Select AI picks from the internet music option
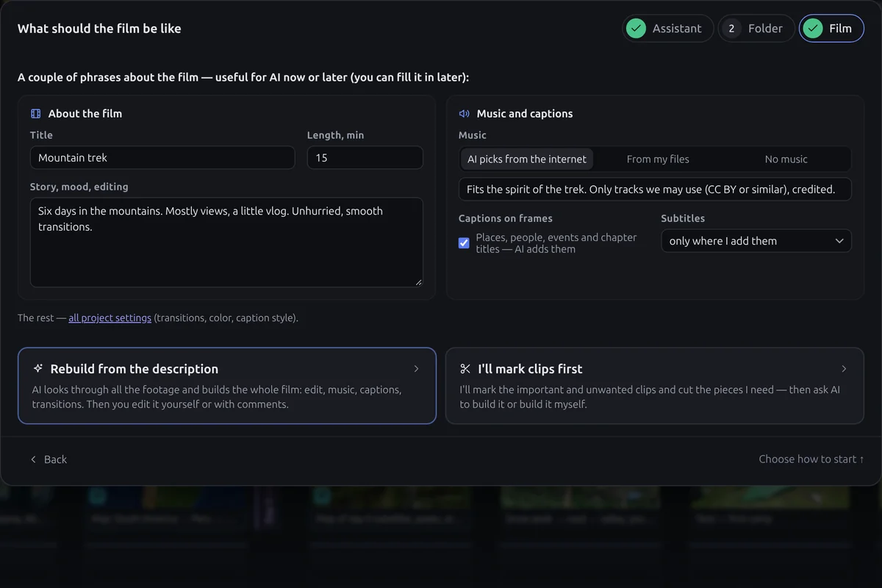Image resolution: width=882 pixels, height=588 pixels. pos(527,159)
